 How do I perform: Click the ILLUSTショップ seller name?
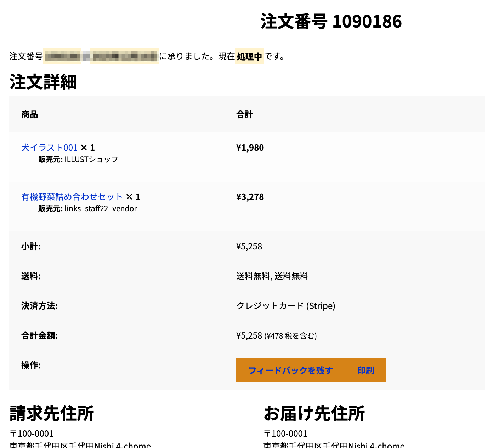point(91,160)
